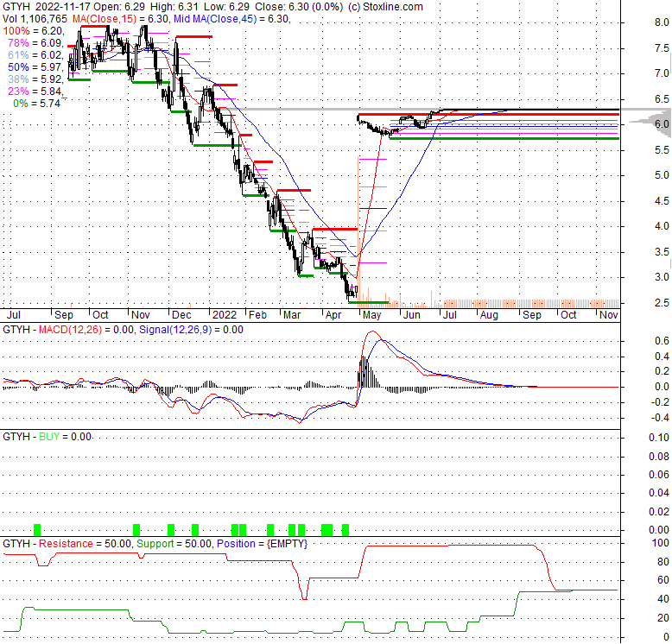Click the Support = 50.00 legend

[x=174, y=544]
